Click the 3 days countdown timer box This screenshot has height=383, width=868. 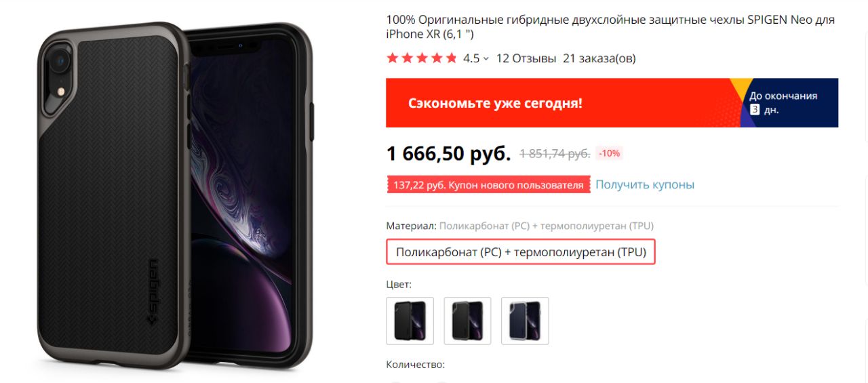coord(754,109)
